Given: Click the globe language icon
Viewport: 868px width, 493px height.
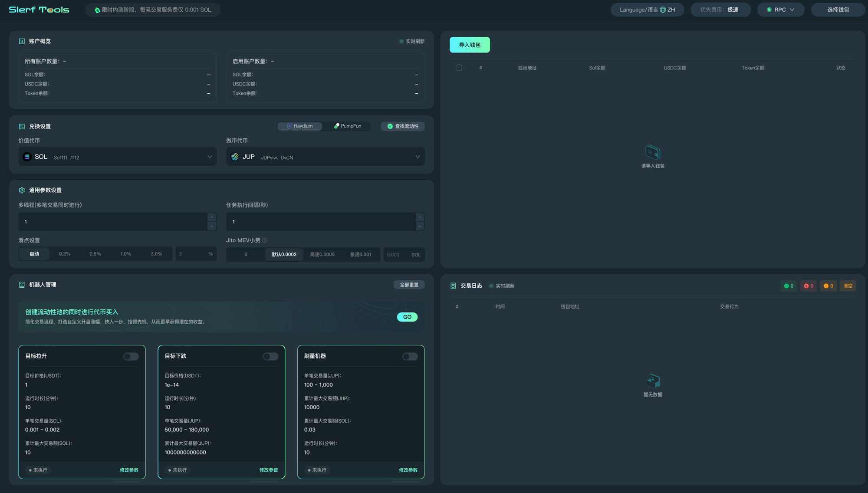Looking at the screenshot, I should pyautogui.click(x=663, y=10).
